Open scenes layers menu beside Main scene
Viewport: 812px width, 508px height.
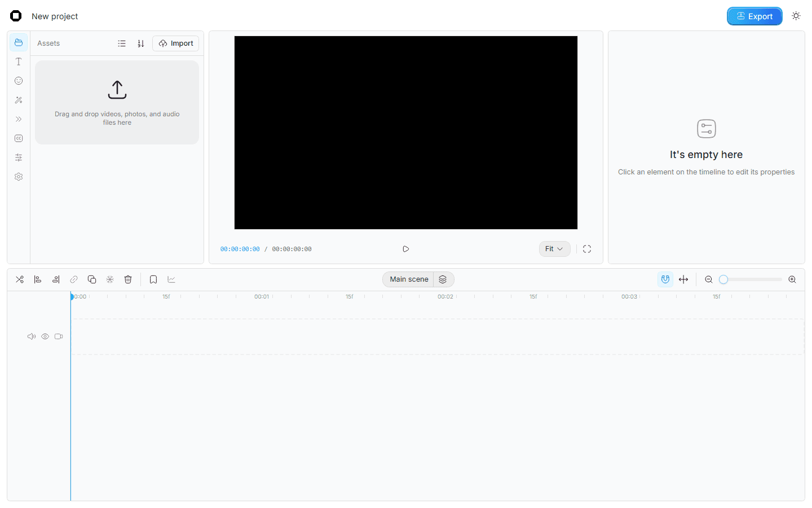coord(443,279)
